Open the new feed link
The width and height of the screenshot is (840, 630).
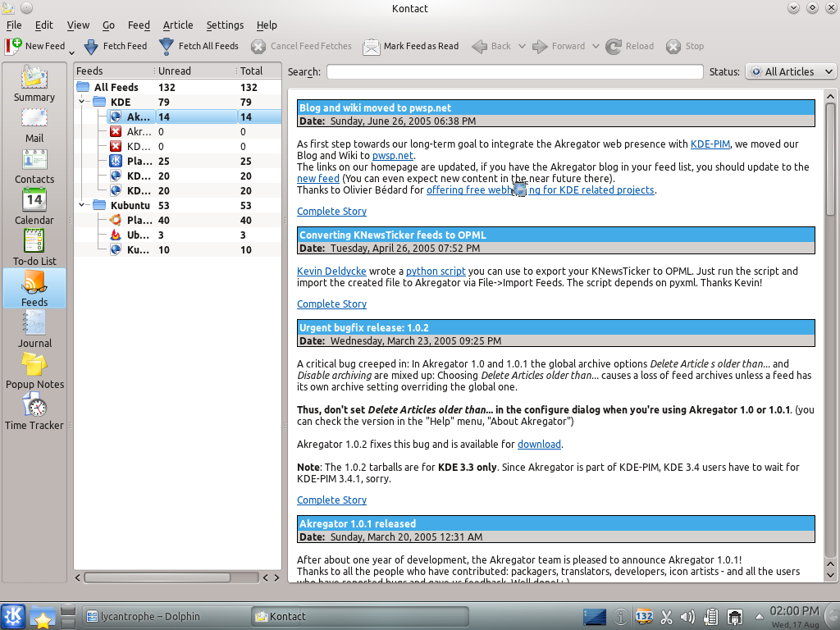(x=318, y=178)
